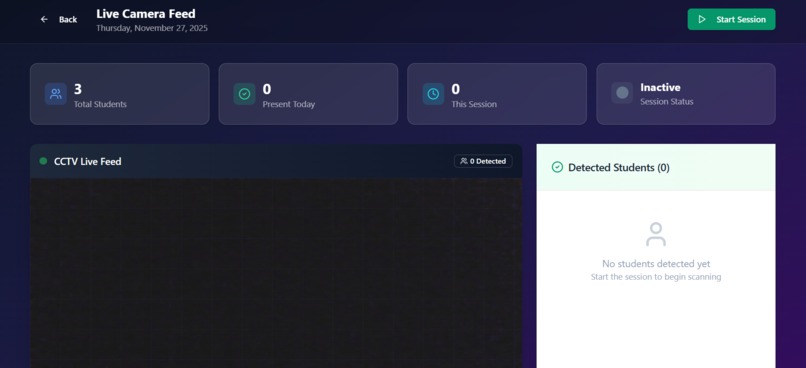Screen dimensions: 806x368
Task: Click the Inactive status text
Action: pos(660,87)
